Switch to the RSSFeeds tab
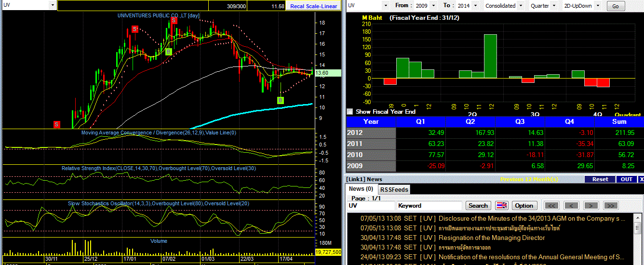 (x=394, y=189)
